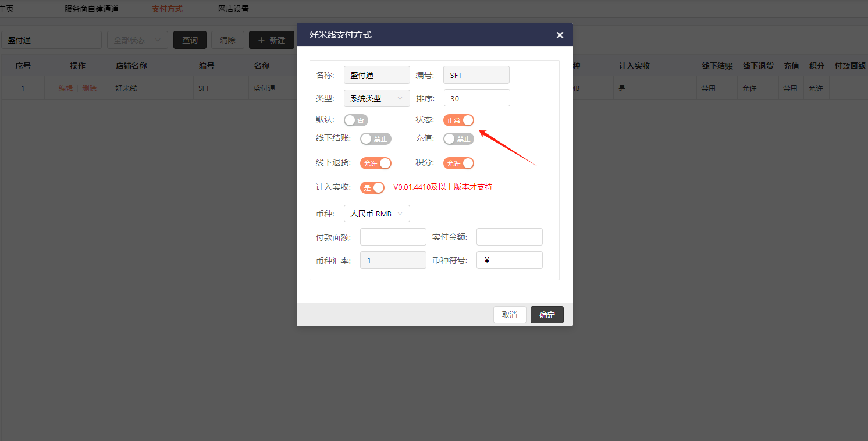Click the 序号 column header
868x441 pixels.
pos(23,66)
